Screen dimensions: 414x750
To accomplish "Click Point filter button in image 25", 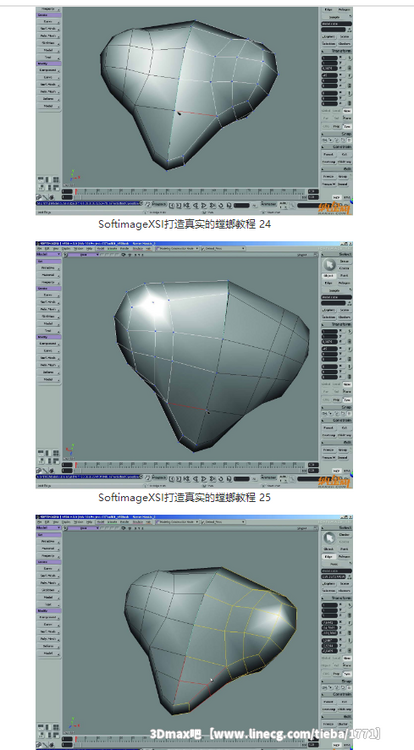I will pos(344,276).
